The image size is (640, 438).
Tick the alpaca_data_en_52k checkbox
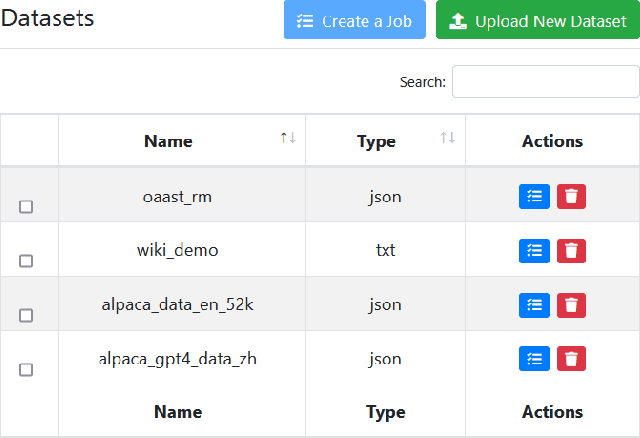coord(26,315)
